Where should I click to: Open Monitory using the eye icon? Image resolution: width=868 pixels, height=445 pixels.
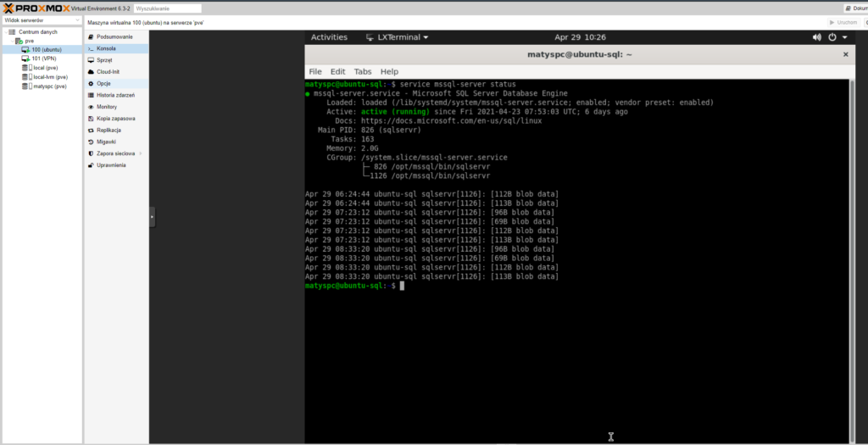pos(91,107)
